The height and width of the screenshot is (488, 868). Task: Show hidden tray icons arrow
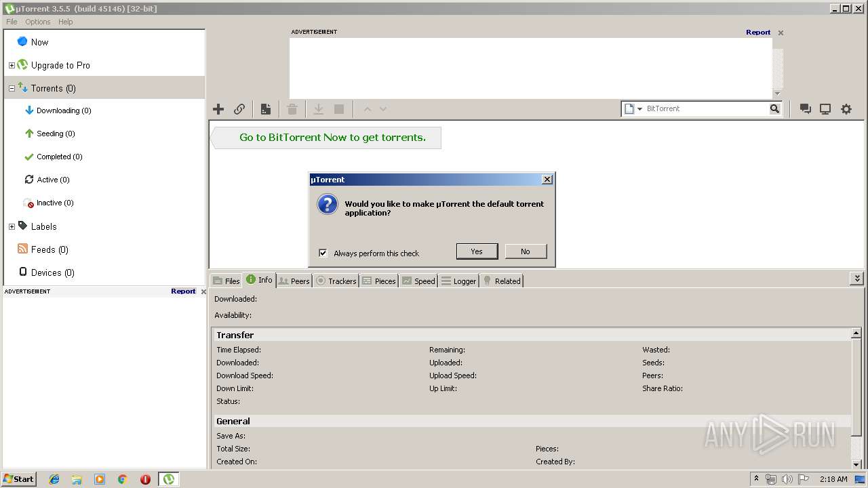point(756,479)
